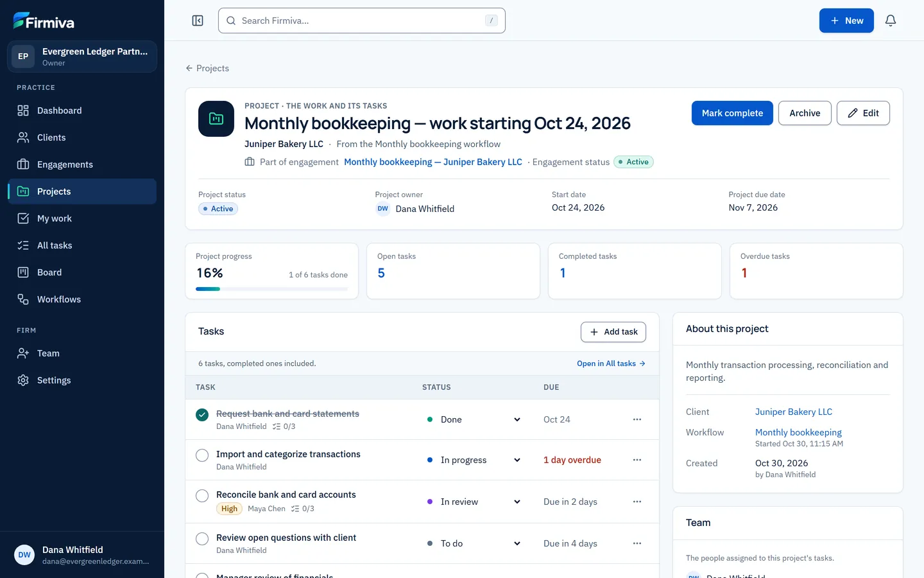
Task: Click the Firmiva logo
Action: (44, 21)
